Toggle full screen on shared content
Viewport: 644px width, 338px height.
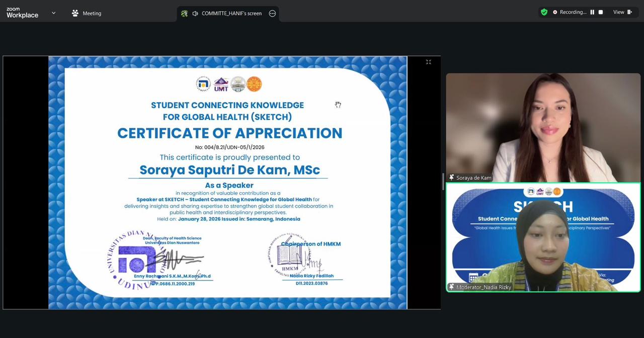coord(428,62)
